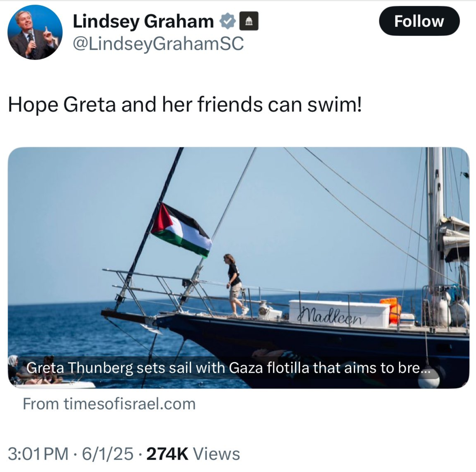Open the @LindseyGrahamSC handle link

click(158, 44)
